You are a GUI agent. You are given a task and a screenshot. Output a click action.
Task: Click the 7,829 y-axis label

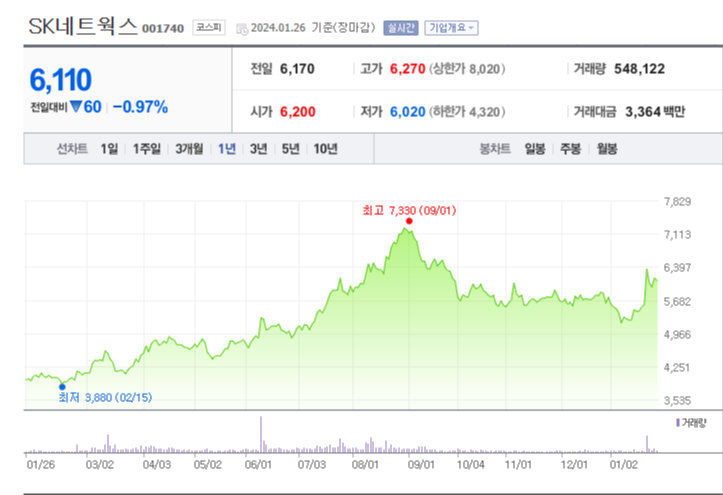(677, 201)
